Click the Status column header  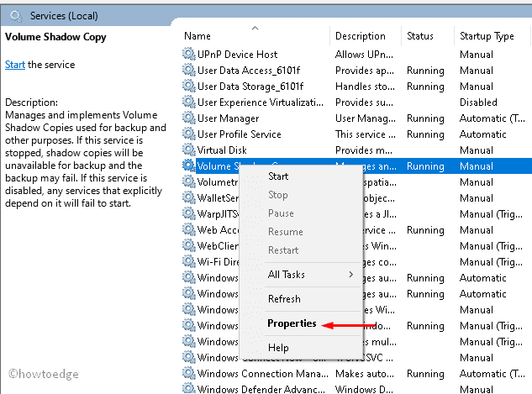point(420,36)
